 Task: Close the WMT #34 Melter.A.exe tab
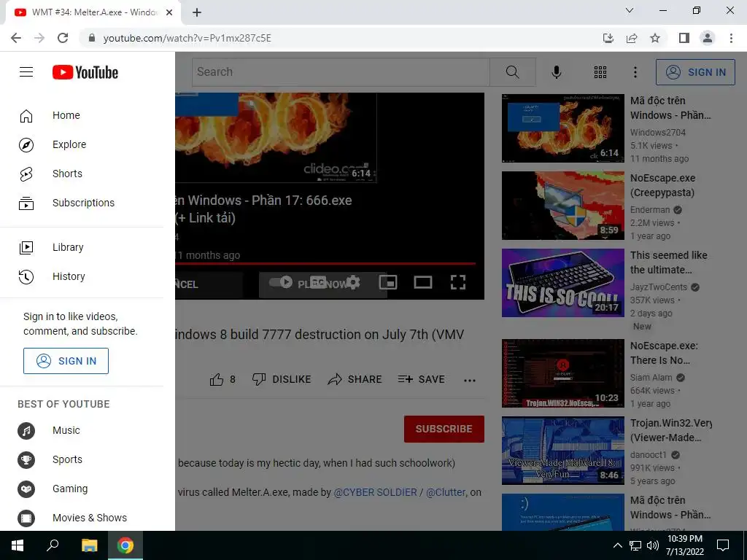pos(169,12)
